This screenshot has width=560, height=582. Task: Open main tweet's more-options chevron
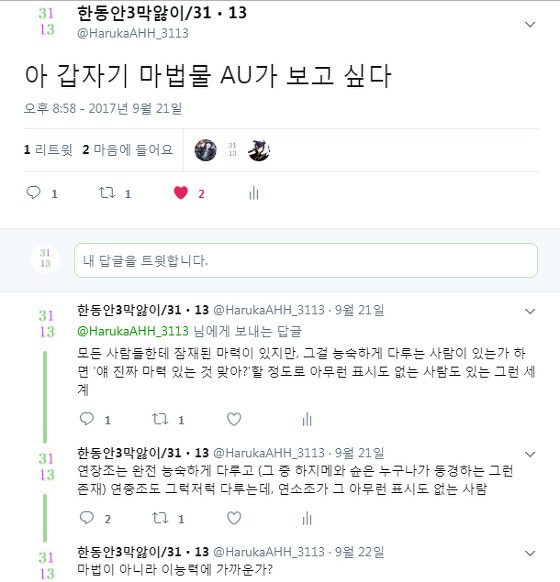[x=530, y=24]
